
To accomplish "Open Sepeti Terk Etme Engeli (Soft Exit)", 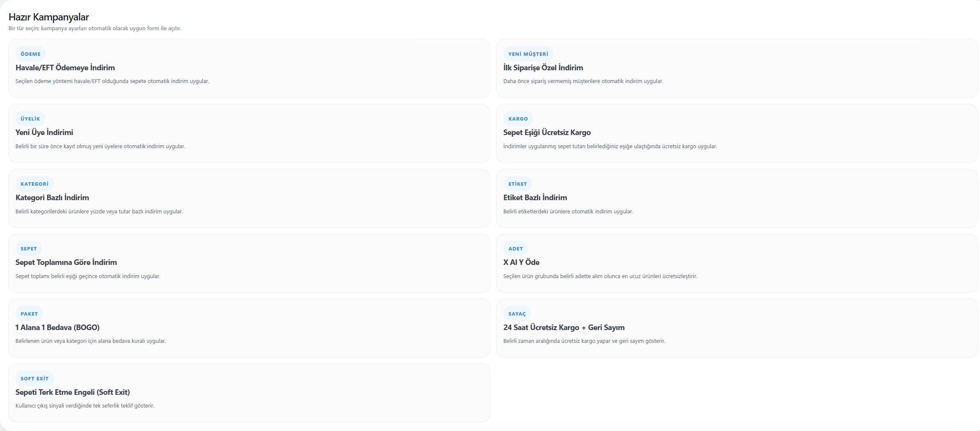I will (249, 393).
